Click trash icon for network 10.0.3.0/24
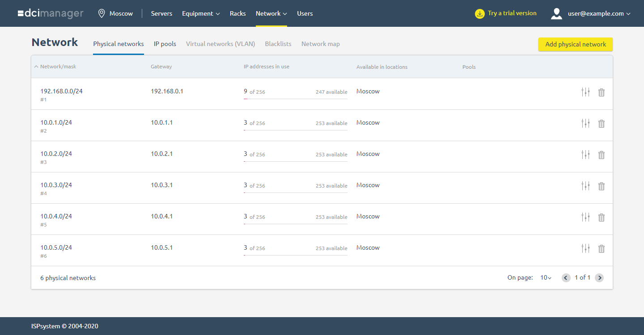 (x=602, y=186)
